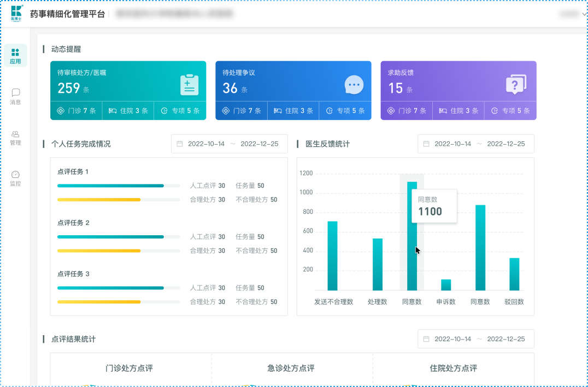Click 门诊 icon in 求助反馈 card
The width and height of the screenshot is (588, 387).
[391, 111]
